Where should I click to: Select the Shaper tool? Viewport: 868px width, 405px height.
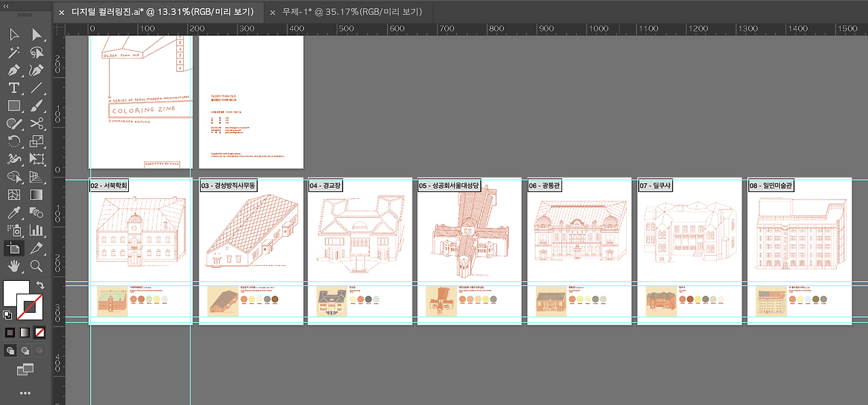(14, 123)
